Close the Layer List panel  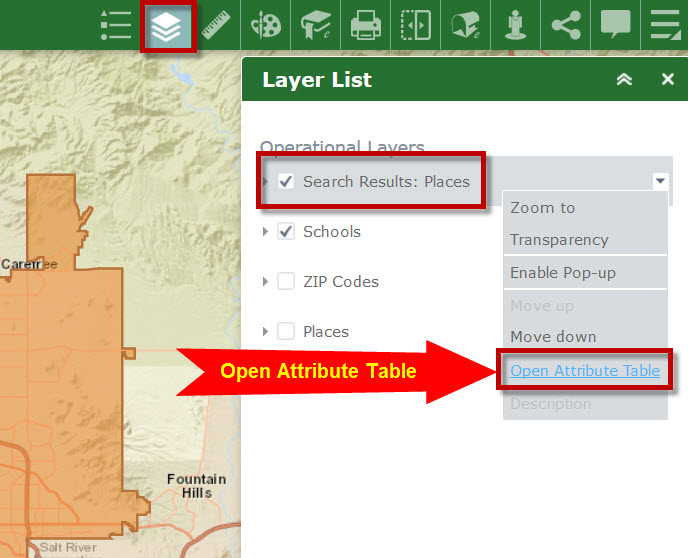[668, 79]
